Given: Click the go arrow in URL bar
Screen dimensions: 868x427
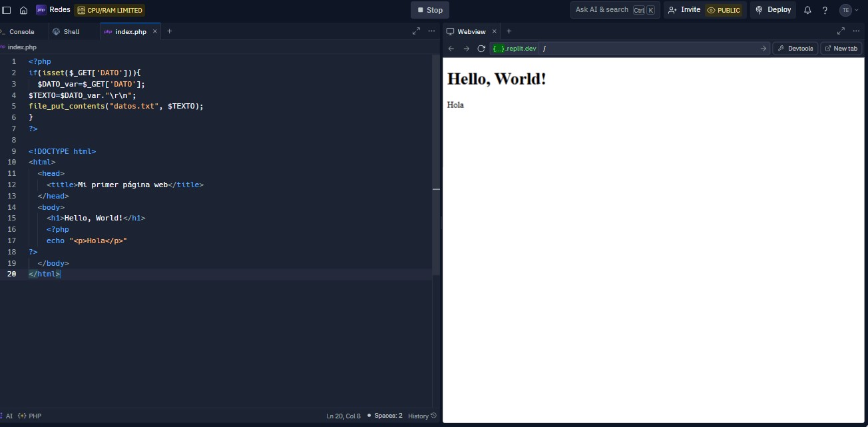Looking at the screenshot, I should click(x=763, y=49).
